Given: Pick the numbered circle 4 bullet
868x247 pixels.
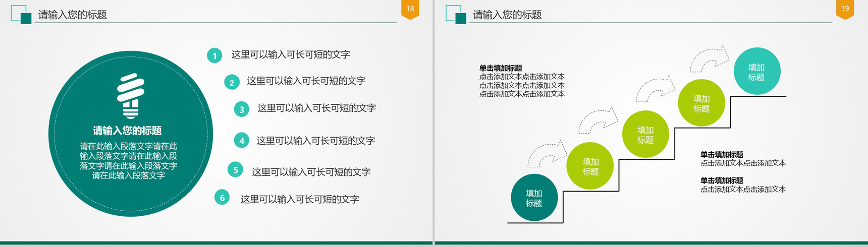Looking at the screenshot, I should pyautogui.click(x=242, y=140).
